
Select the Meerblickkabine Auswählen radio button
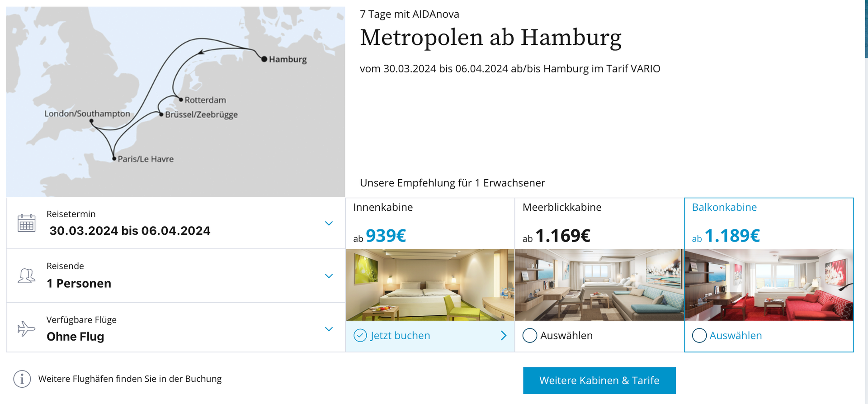pyautogui.click(x=529, y=336)
